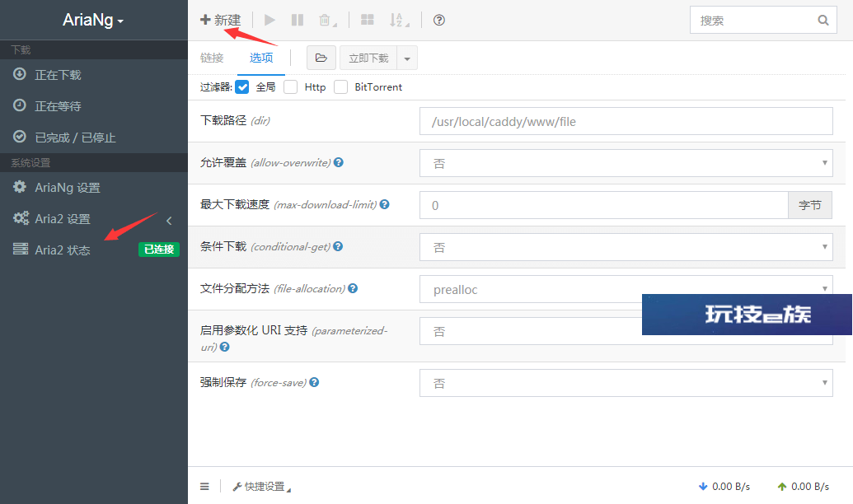Image resolution: width=853 pixels, height=504 pixels.
Task: Open the AriaNg title dropdown
Action: [93, 20]
